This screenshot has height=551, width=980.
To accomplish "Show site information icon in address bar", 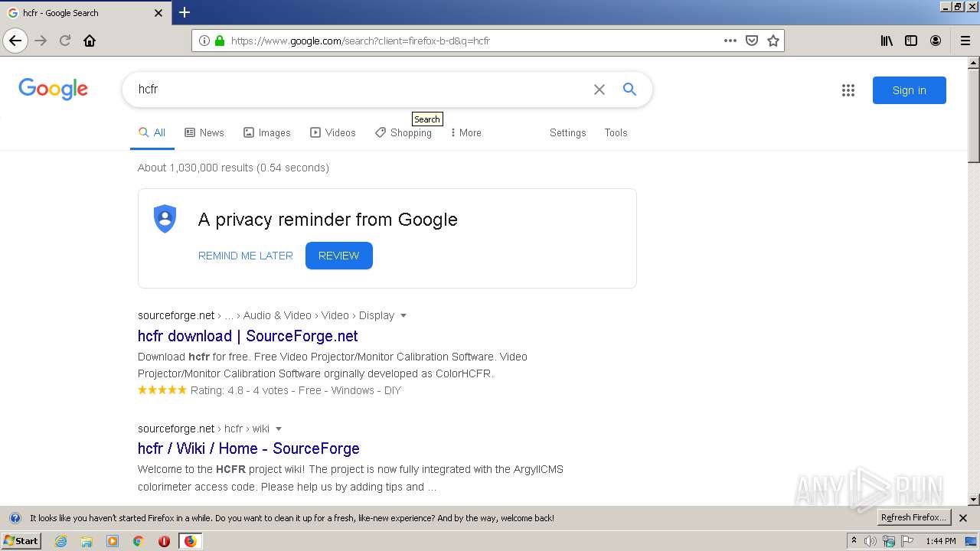I will pos(204,41).
